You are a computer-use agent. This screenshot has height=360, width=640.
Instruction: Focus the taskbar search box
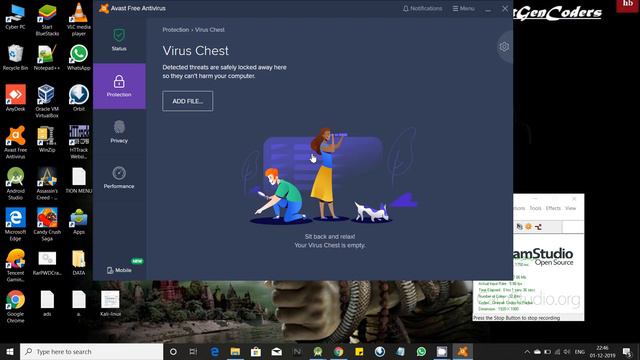[91, 351]
